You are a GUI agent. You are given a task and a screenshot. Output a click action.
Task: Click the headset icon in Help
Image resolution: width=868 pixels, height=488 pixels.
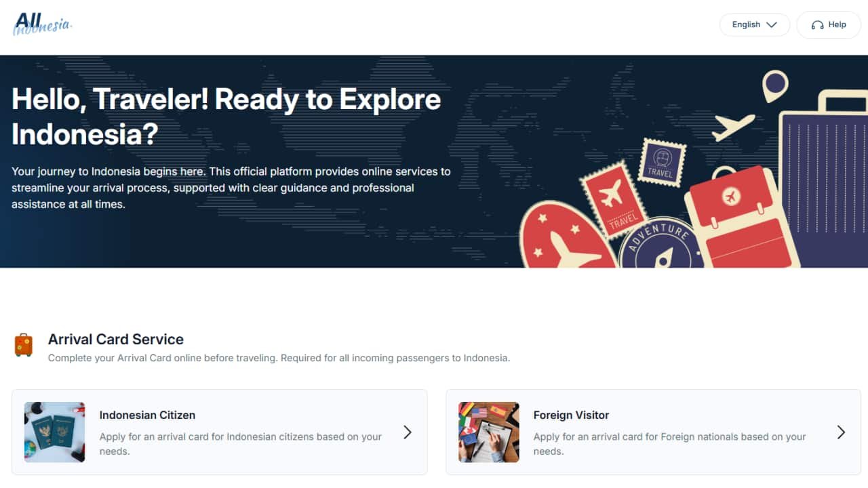pyautogui.click(x=817, y=25)
